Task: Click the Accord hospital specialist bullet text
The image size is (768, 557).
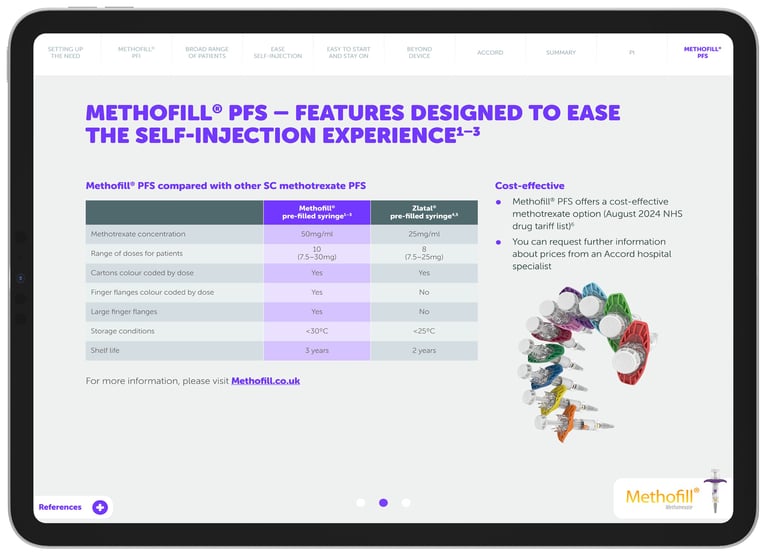Action: [592, 254]
